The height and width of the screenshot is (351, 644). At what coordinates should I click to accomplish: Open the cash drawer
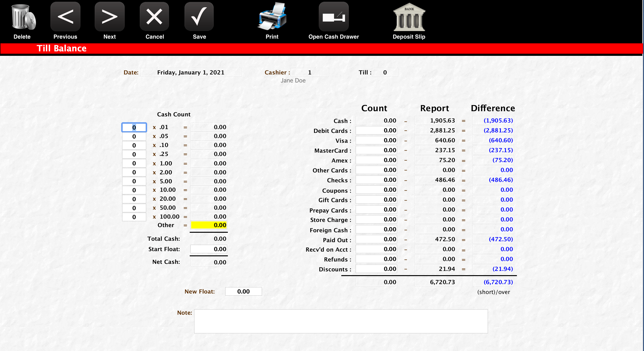pos(334,17)
